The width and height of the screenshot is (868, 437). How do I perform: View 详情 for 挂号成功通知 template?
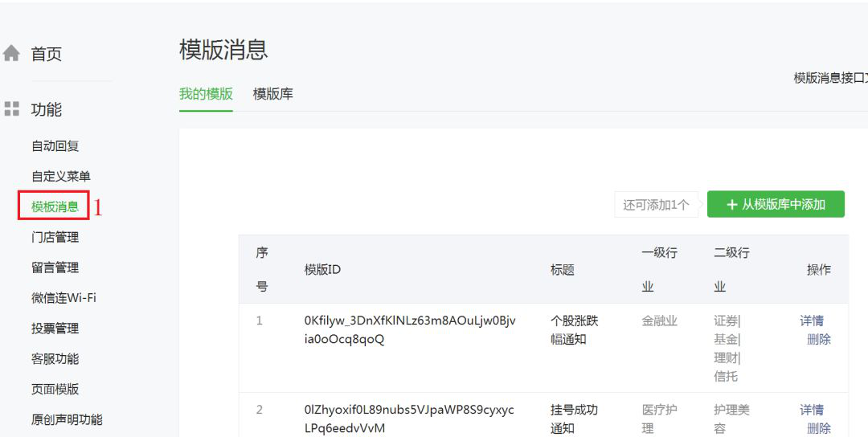pos(812,410)
